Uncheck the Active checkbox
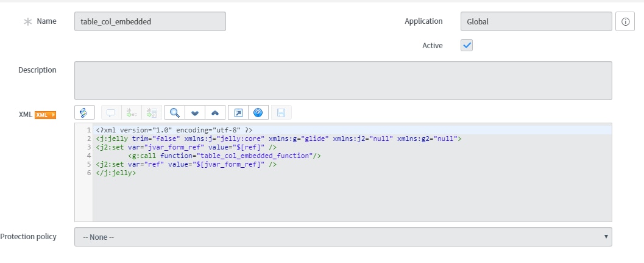 click(467, 45)
